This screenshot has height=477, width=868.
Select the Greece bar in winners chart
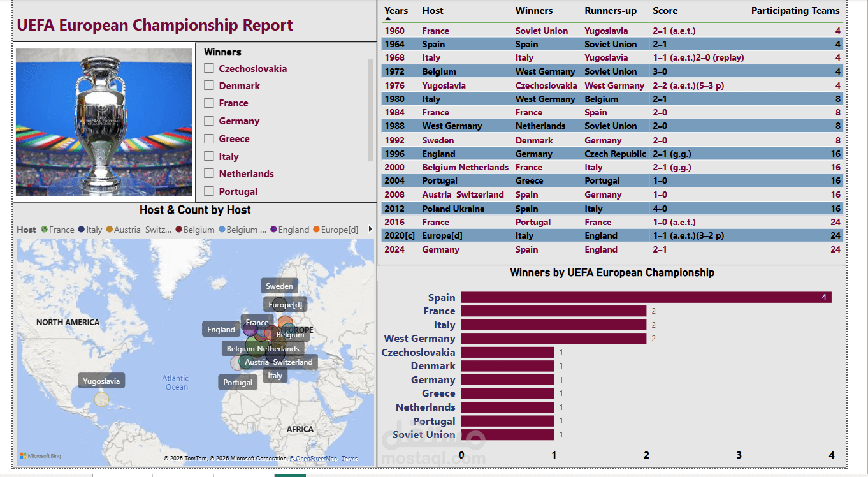point(507,393)
